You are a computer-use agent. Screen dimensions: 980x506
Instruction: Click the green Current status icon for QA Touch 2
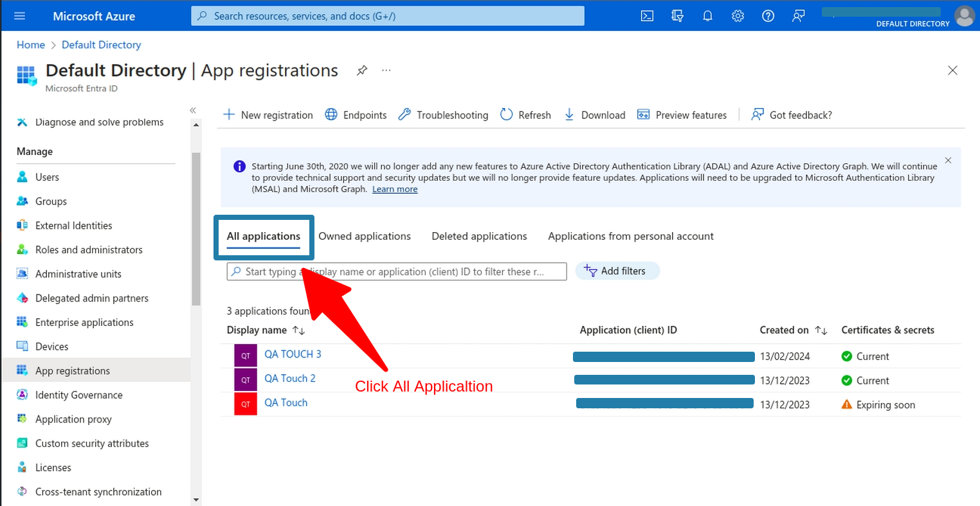click(x=847, y=381)
